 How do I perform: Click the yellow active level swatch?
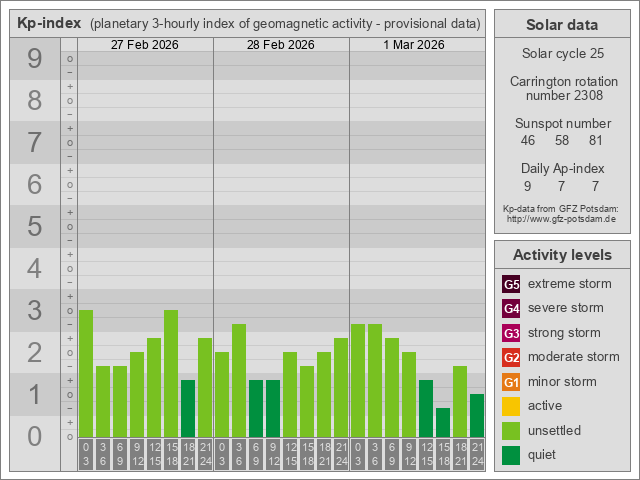(511, 406)
